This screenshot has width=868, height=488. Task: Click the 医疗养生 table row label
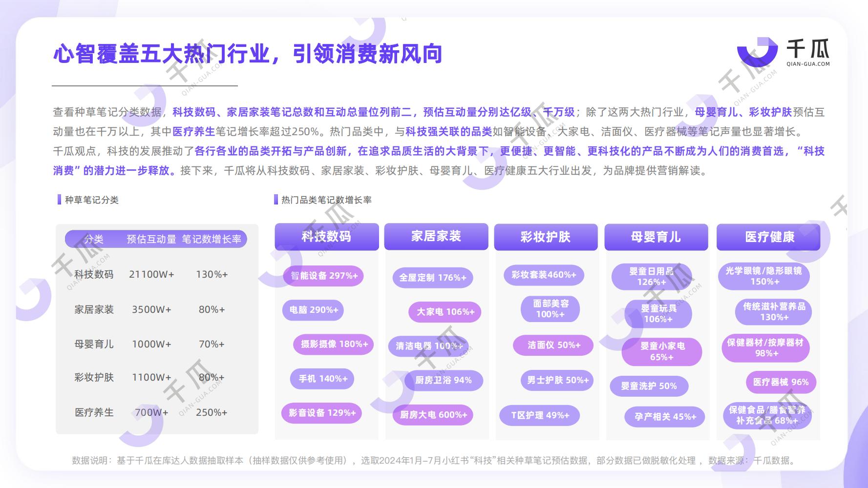[94, 412]
